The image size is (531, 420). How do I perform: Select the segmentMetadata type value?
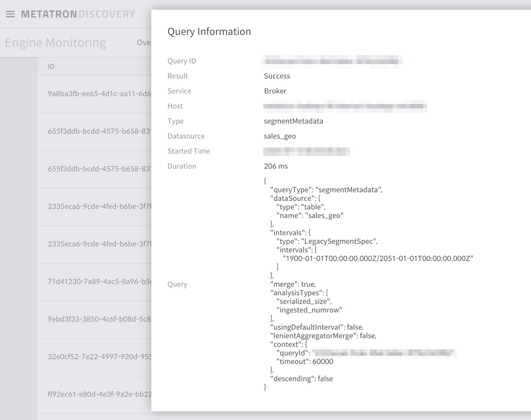tap(293, 121)
